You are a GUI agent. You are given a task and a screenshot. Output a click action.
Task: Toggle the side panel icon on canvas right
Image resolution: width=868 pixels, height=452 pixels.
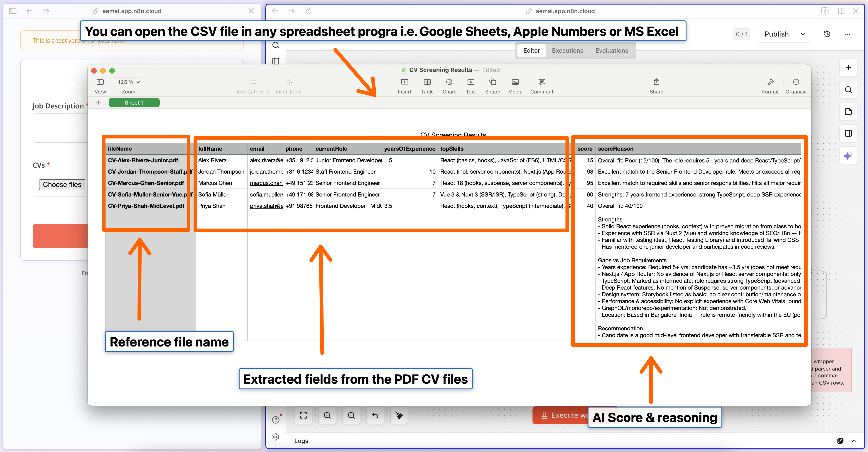coord(848,133)
